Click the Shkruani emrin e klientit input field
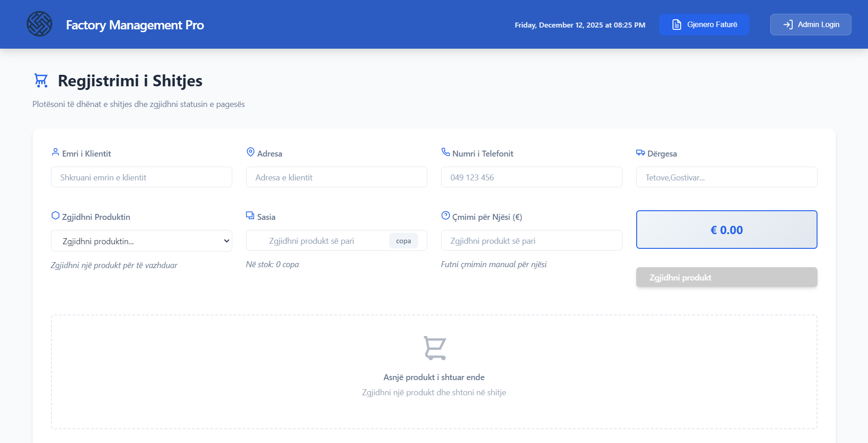Screen dimensions: 868x443 click(x=141, y=177)
